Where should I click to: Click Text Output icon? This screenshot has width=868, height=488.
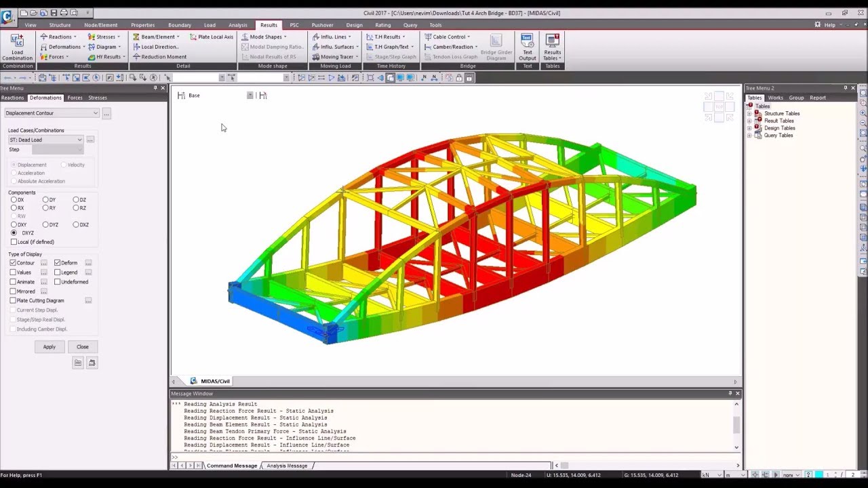click(x=528, y=47)
